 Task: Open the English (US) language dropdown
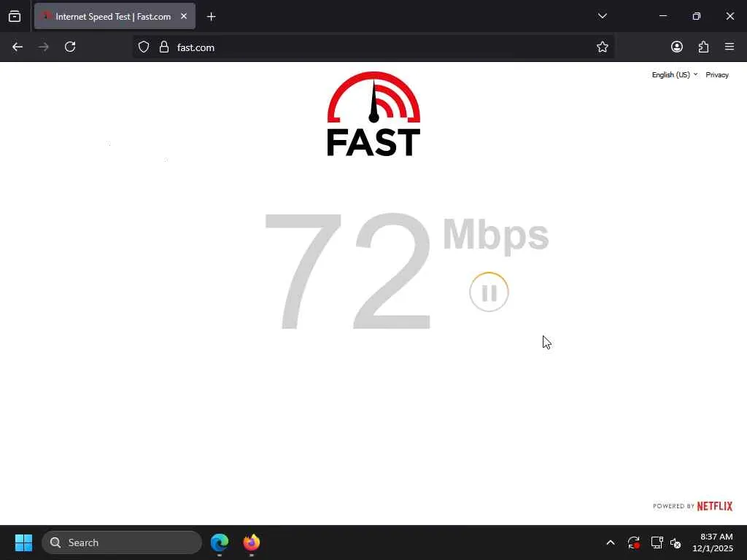point(674,75)
